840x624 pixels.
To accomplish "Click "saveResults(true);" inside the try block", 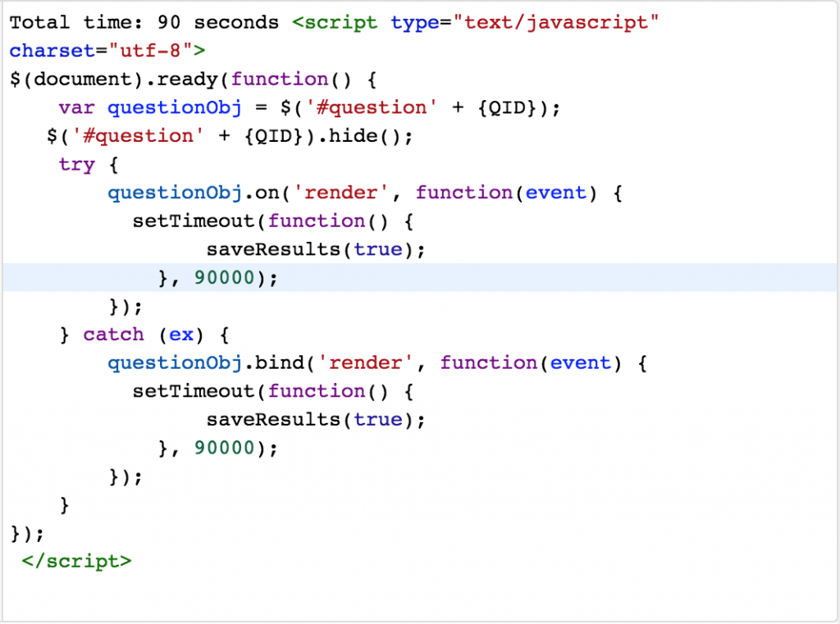I will (316, 249).
